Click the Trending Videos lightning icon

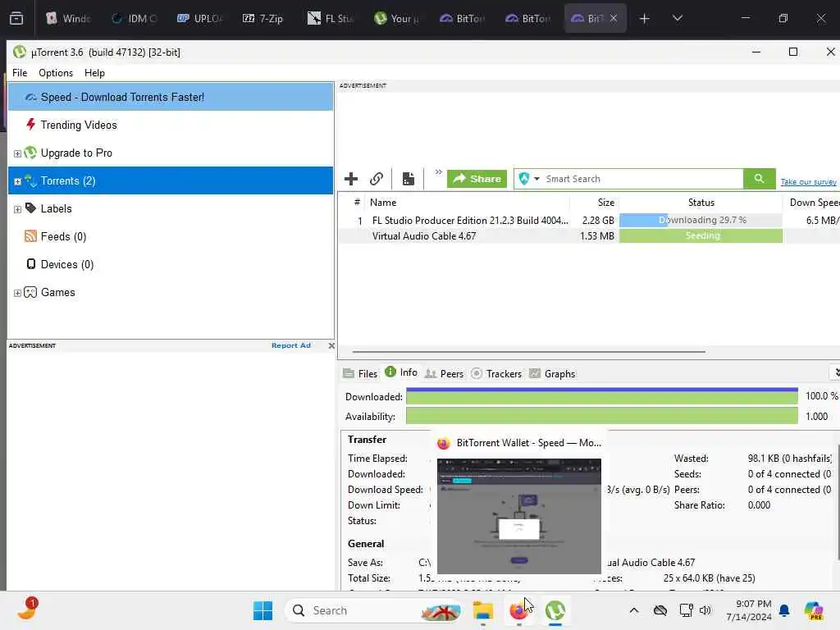pyautogui.click(x=30, y=125)
